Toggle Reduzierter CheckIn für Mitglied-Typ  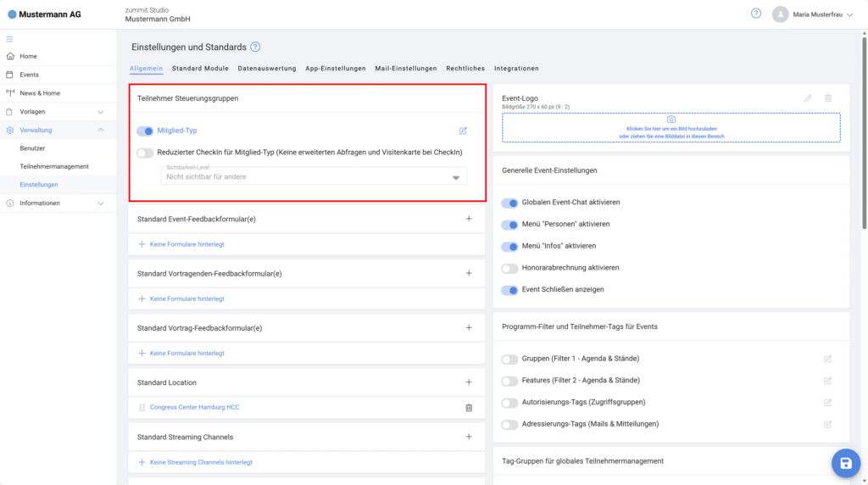[145, 153]
